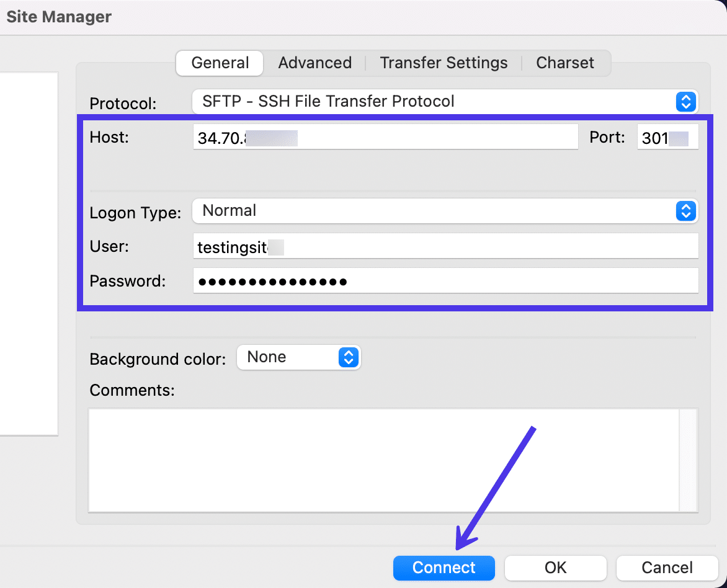Viewport: 727px width, 588px height.
Task: Click the Site Manager title bar
Action: click(58, 17)
